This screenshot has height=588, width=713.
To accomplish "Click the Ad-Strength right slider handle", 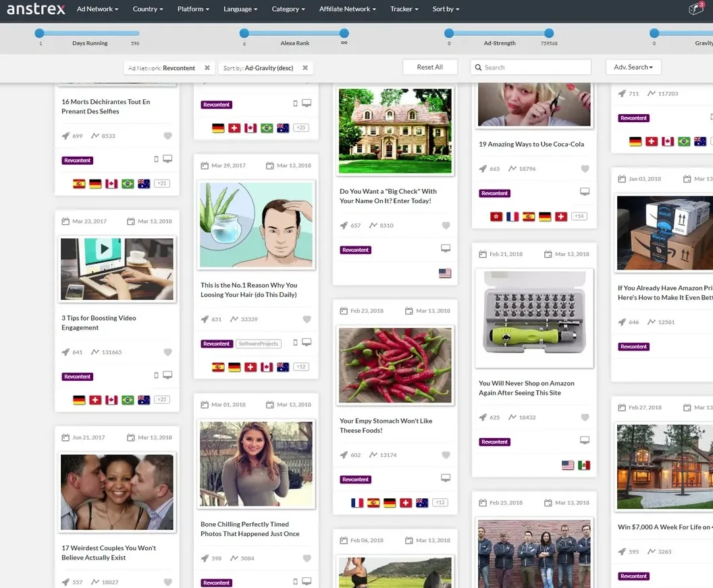I will coord(549,33).
